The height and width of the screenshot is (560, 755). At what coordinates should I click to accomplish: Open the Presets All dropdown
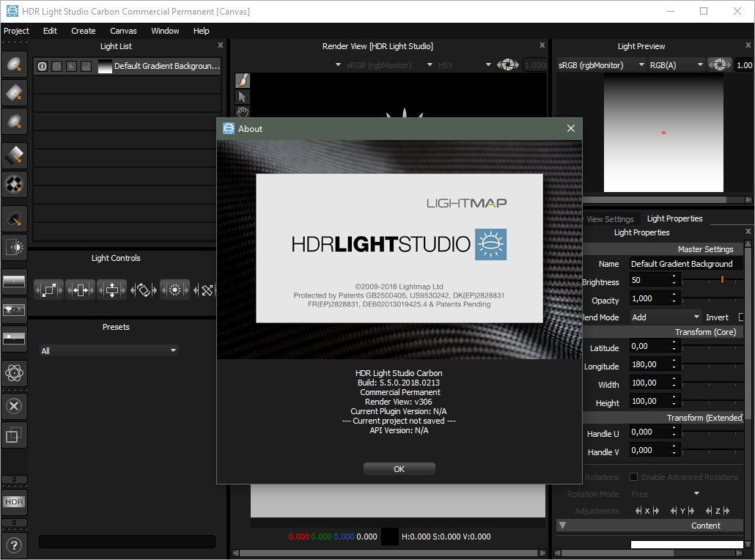pos(108,350)
